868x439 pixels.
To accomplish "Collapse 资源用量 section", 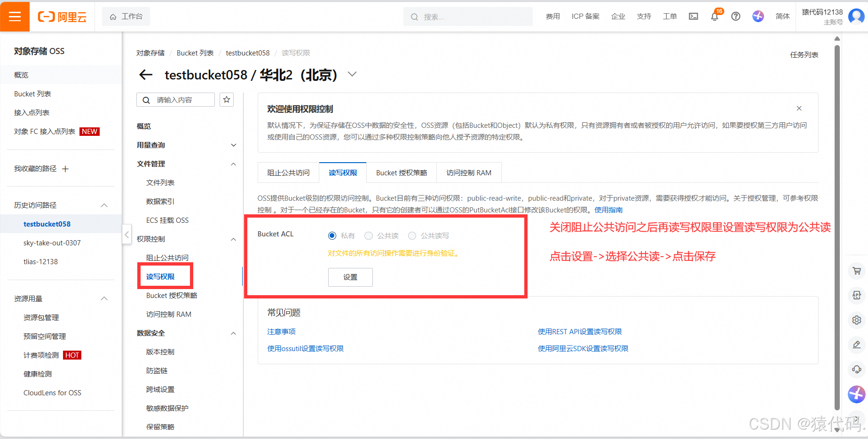I will [104, 299].
